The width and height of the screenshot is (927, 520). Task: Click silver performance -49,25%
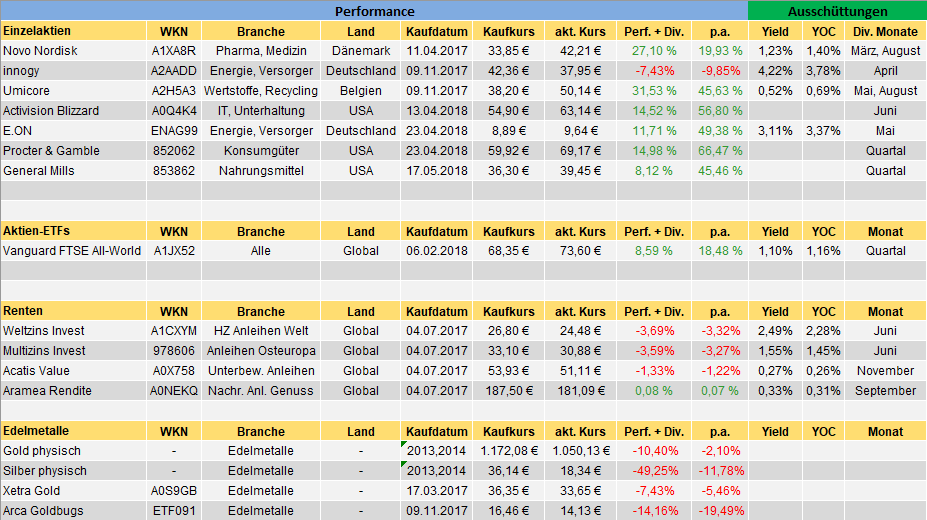[654, 471]
